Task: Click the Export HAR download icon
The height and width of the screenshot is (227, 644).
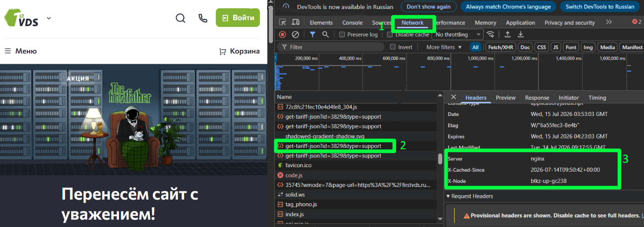Action: [521, 34]
